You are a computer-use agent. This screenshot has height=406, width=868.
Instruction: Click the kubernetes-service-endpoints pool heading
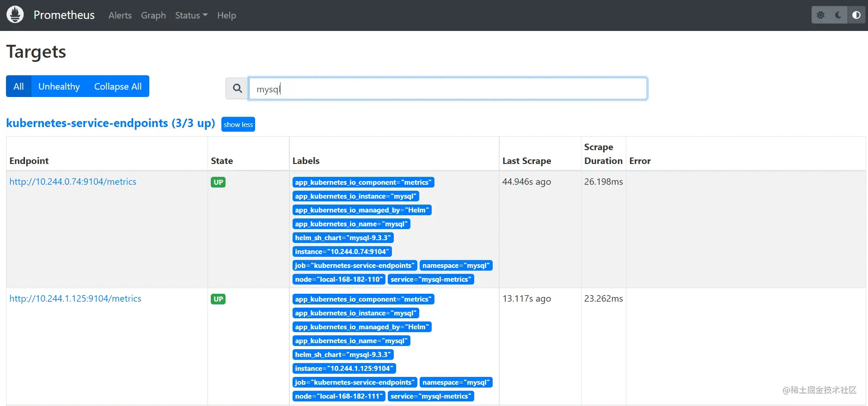[x=110, y=123]
